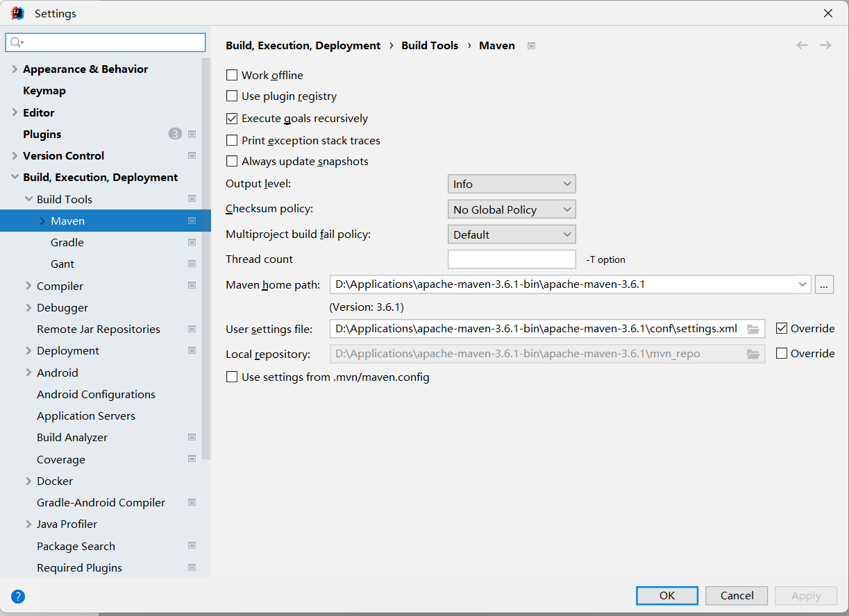849x616 pixels.
Task: Click the project settings icon on the Compiler row
Action: 192,286
